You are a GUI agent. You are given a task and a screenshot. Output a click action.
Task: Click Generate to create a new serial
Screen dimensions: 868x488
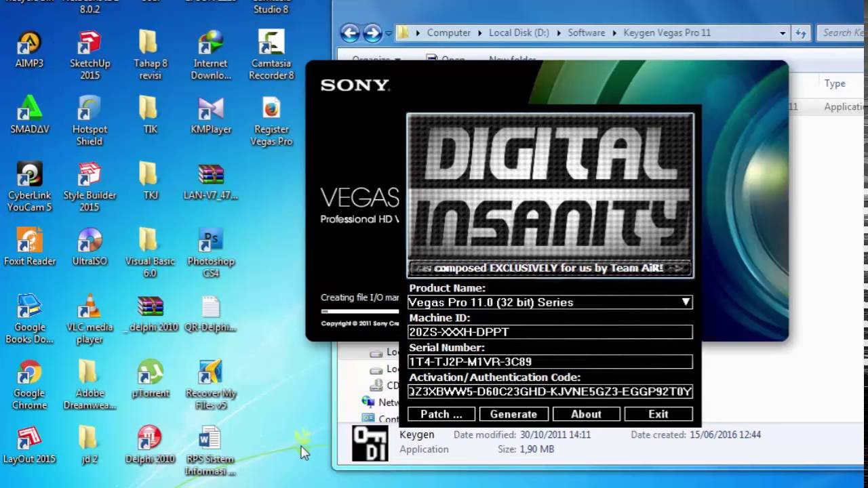click(513, 414)
